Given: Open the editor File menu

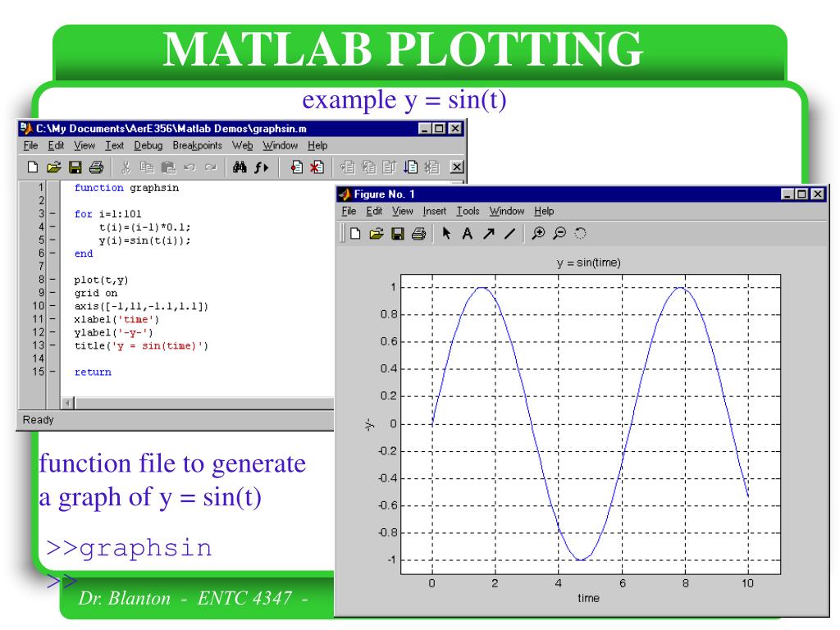Looking at the screenshot, I should pyautogui.click(x=30, y=146).
